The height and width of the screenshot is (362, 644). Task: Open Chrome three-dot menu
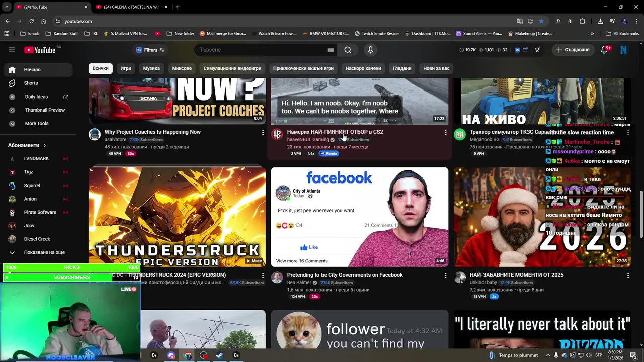(636, 21)
